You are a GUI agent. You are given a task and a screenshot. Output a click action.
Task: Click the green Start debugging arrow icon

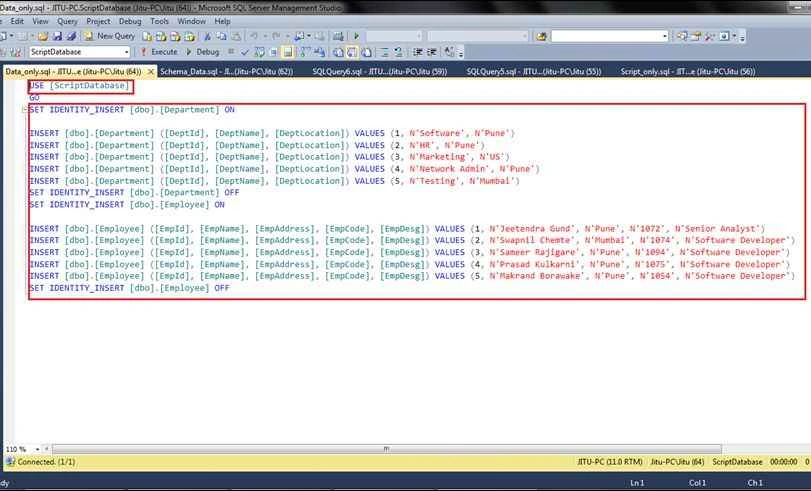pyautogui.click(x=356, y=36)
